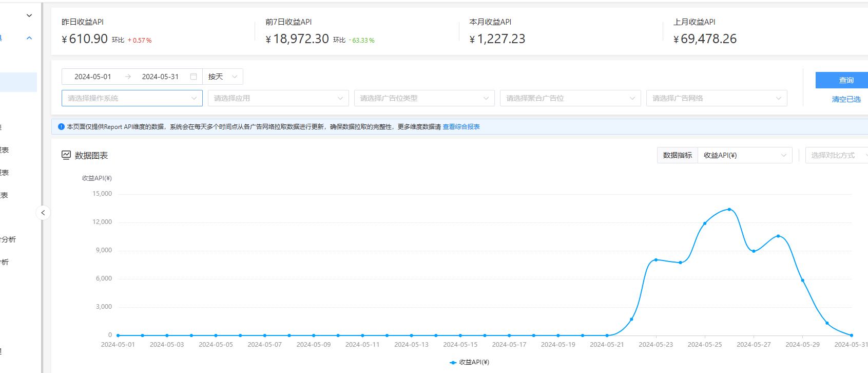Viewport: 868px width, 373px height.
Task: Click the 9,000 y-axis label
Action: (x=104, y=250)
